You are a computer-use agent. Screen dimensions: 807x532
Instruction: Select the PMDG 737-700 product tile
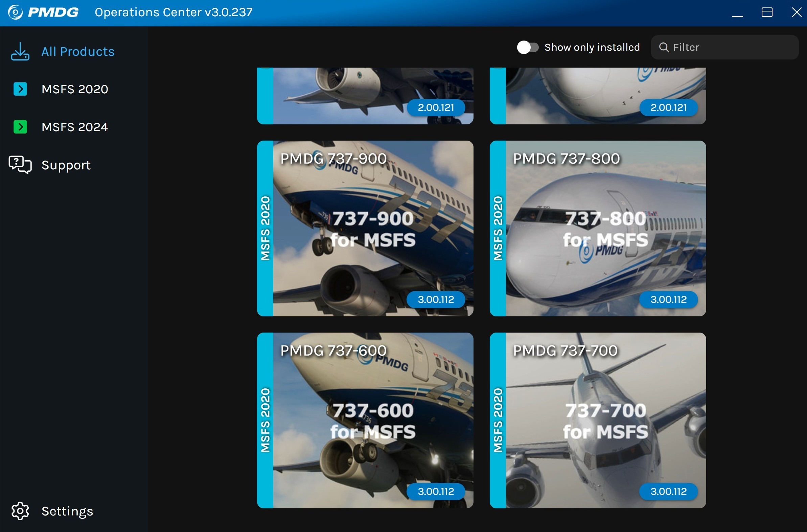pyautogui.click(x=605, y=420)
